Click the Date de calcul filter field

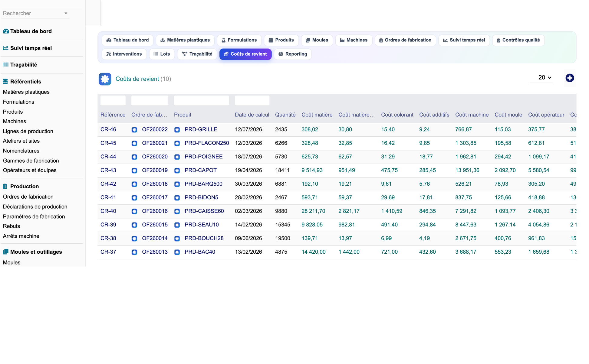coord(252,100)
